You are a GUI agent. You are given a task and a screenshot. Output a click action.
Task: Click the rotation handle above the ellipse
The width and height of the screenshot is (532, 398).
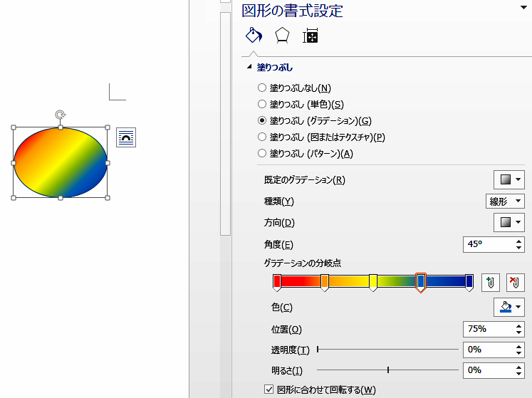coord(61,114)
